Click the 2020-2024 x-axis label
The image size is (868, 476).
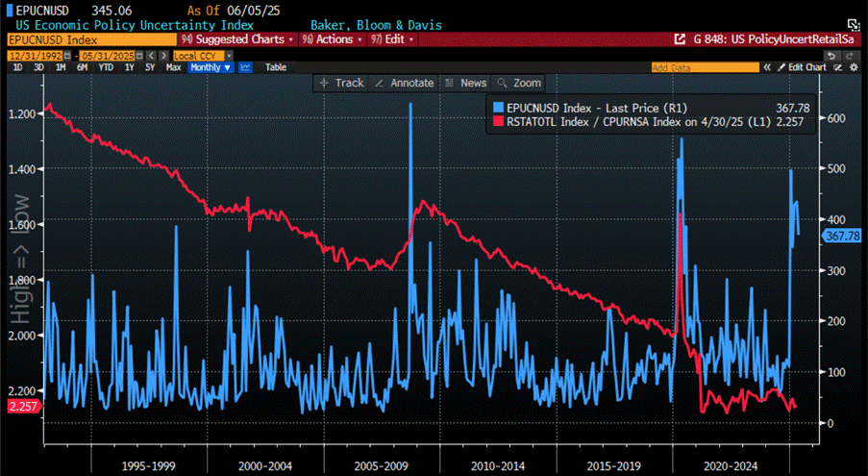point(731,466)
